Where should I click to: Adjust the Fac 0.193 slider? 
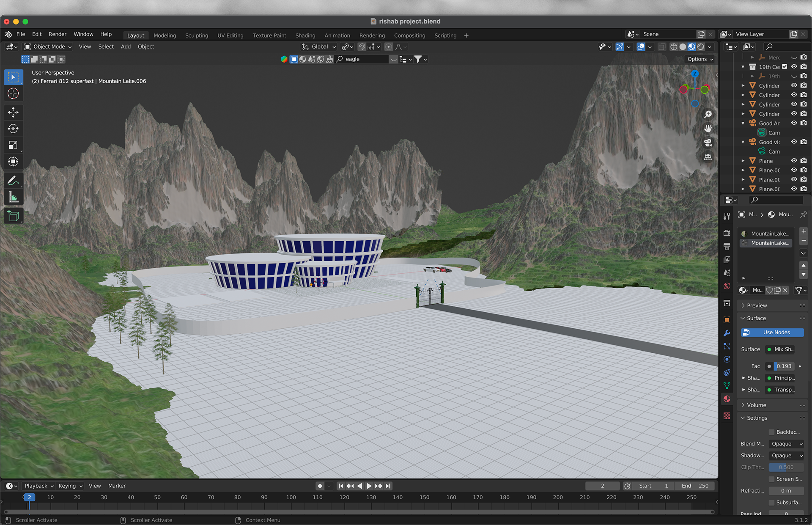(784, 366)
